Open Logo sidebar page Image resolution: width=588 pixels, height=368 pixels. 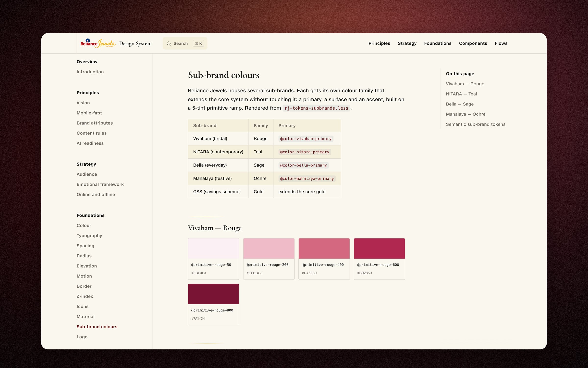[82, 337]
